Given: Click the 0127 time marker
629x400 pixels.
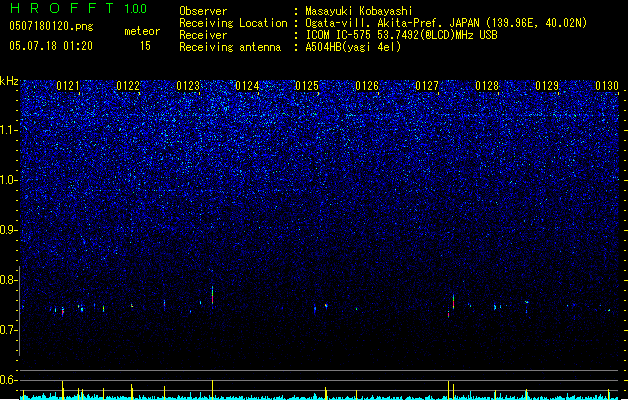Looking at the screenshot, I should pos(427,86).
